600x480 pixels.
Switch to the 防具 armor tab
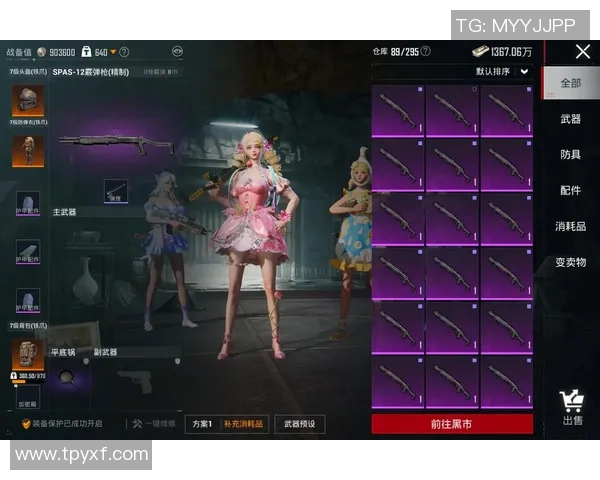pyautogui.click(x=571, y=155)
